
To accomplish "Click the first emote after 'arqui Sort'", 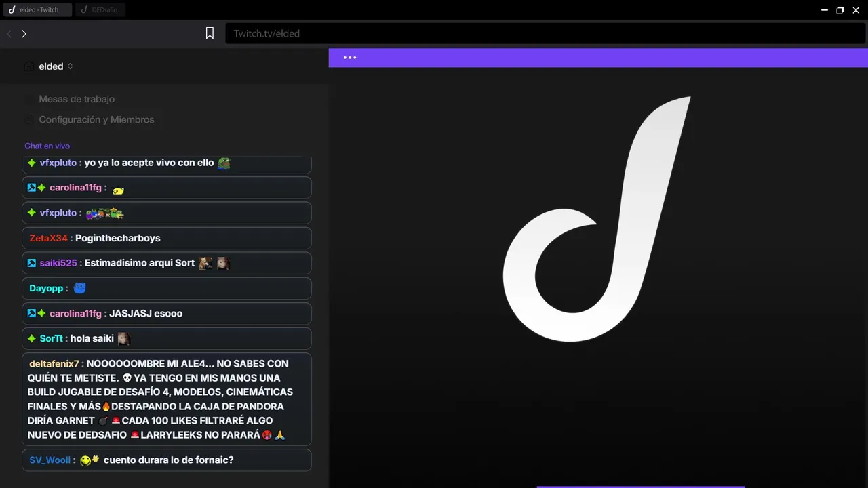I will [x=205, y=263].
